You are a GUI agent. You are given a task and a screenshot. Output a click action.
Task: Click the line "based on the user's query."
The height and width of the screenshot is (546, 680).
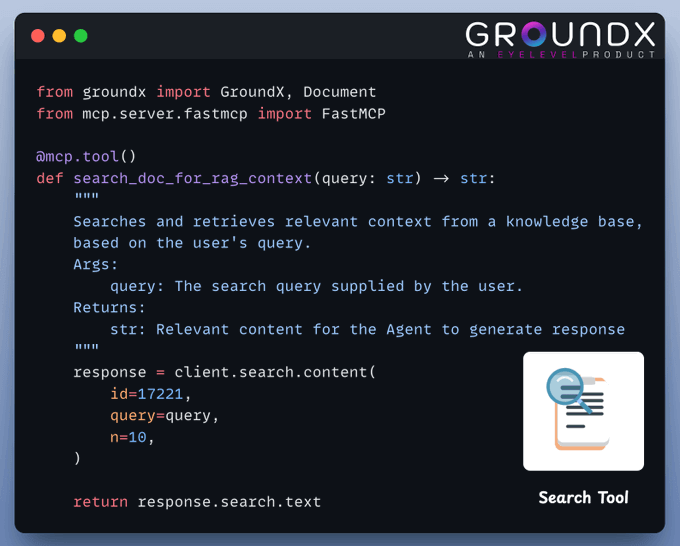coord(192,243)
